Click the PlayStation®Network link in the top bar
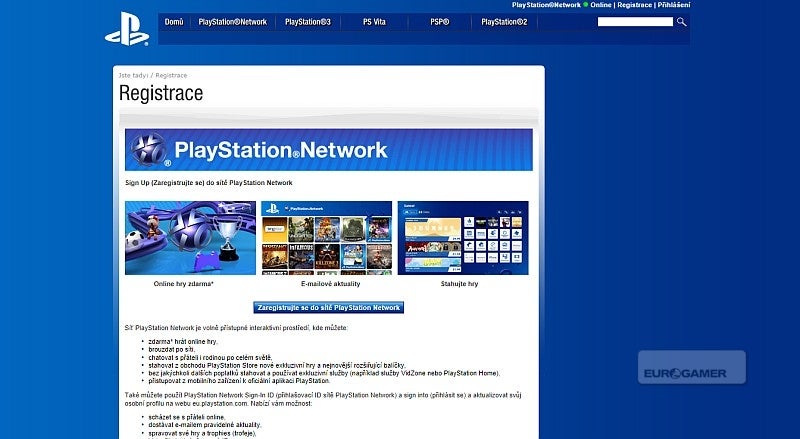This screenshot has height=439, width=800. tap(546, 5)
